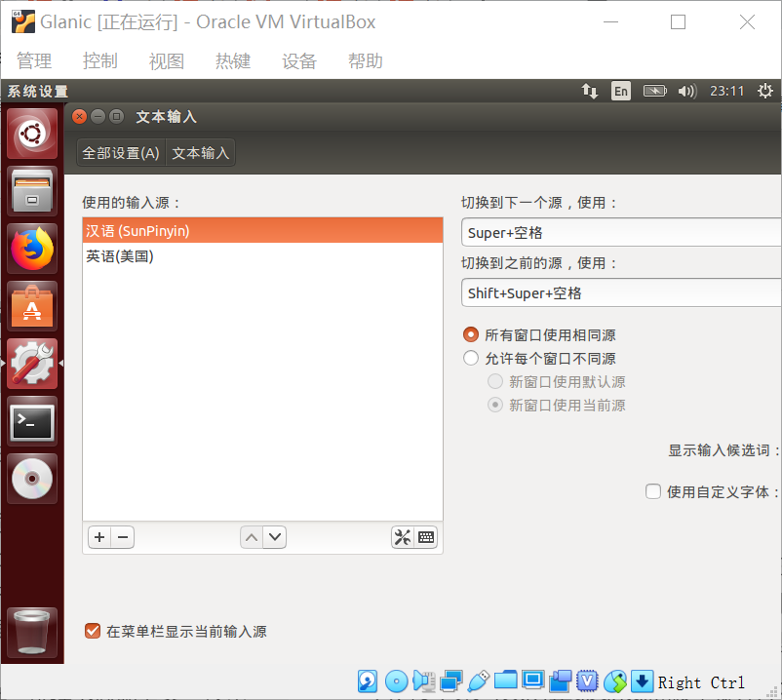The height and width of the screenshot is (700, 782).
Task: Select 英语(美国) input source
Action: (263, 256)
